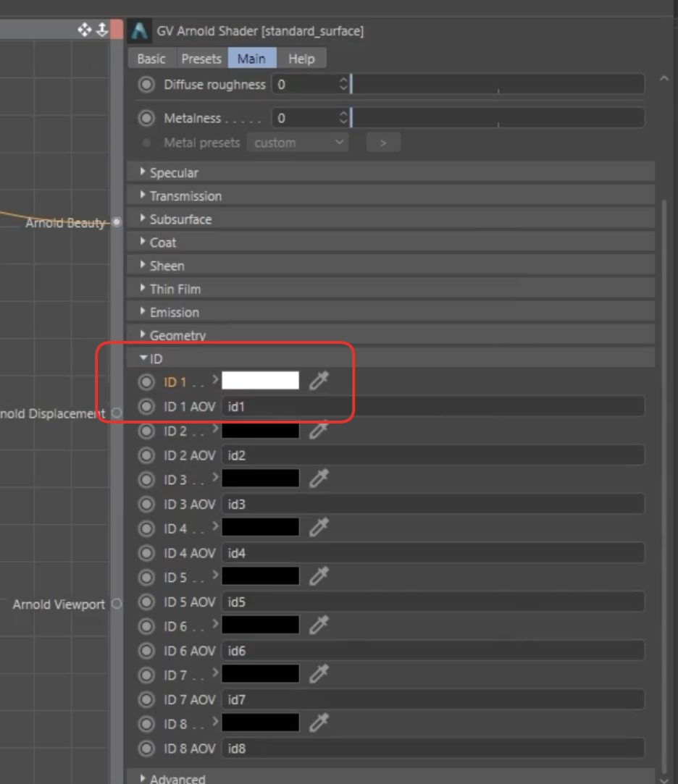The height and width of the screenshot is (784, 678).
Task: Toggle the ID 1 keyframe dot
Action: tap(146, 382)
